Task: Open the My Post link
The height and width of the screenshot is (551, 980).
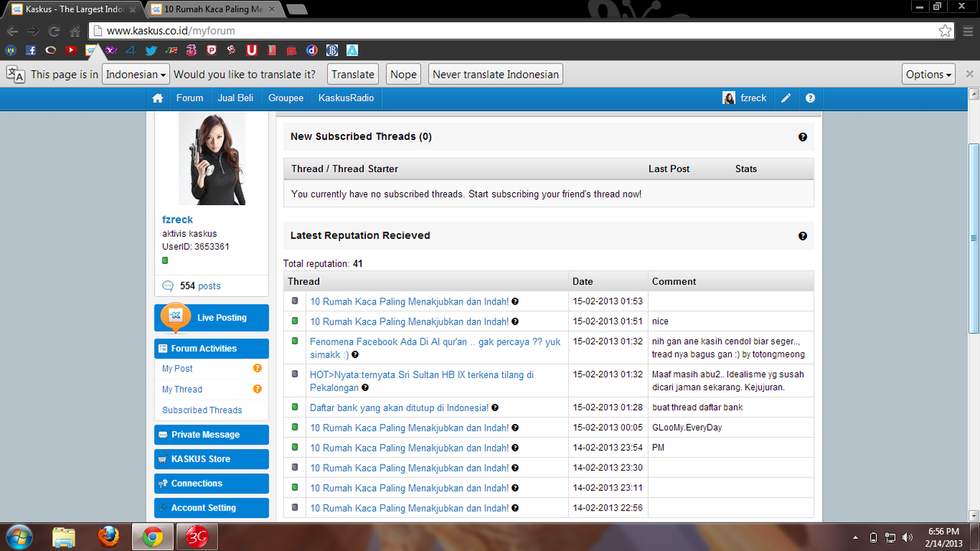Action: click(178, 368)
